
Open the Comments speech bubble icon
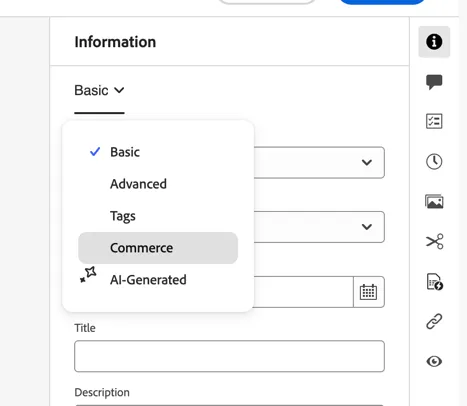coord(434,82)
